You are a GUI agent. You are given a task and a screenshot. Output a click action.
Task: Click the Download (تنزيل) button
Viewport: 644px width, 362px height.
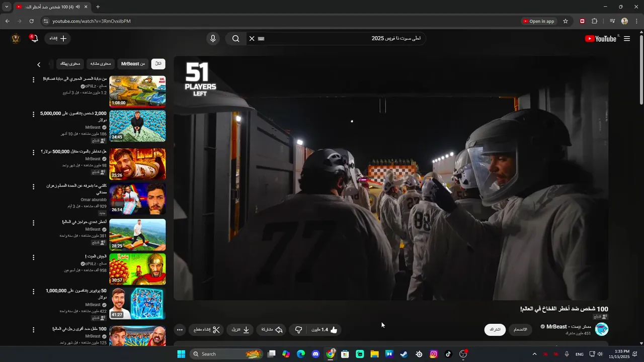click(240, 330)
